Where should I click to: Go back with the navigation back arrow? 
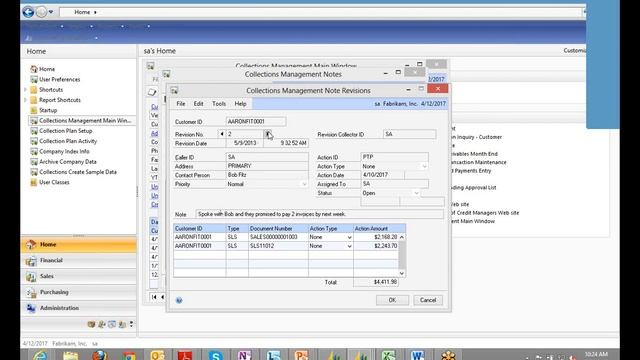click(28, 12)
